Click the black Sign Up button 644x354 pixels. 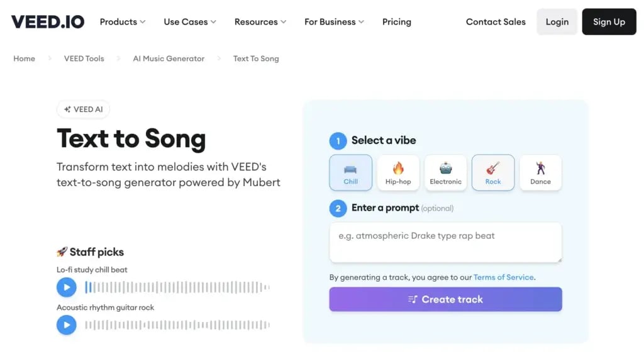[x=609, y=22]
